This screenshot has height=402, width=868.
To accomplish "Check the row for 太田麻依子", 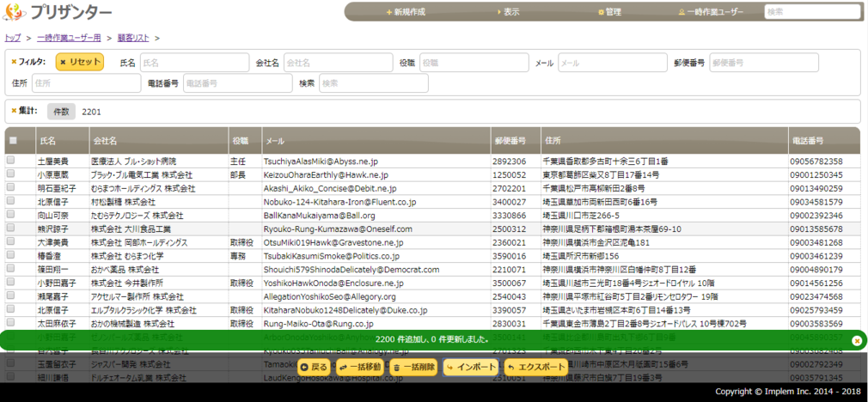I will tap(10, 323).
